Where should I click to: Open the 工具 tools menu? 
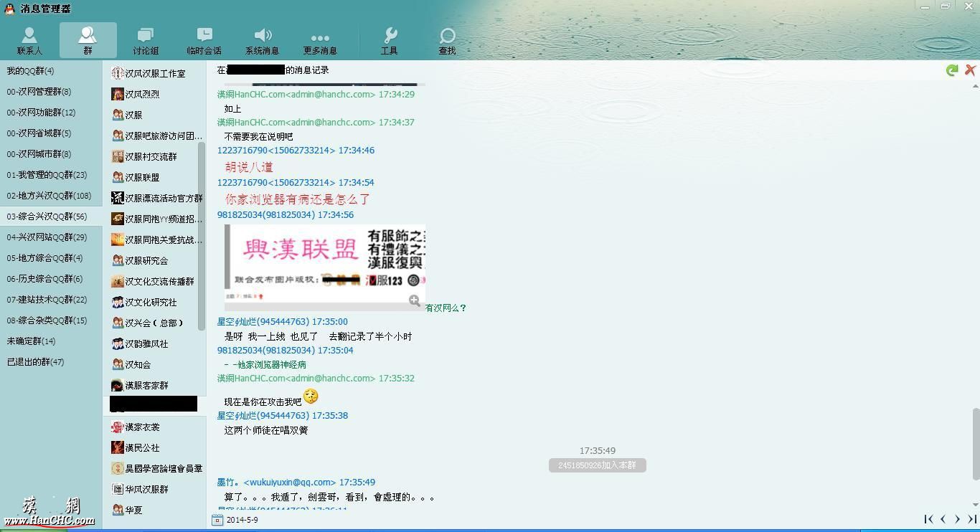point(389,41)
